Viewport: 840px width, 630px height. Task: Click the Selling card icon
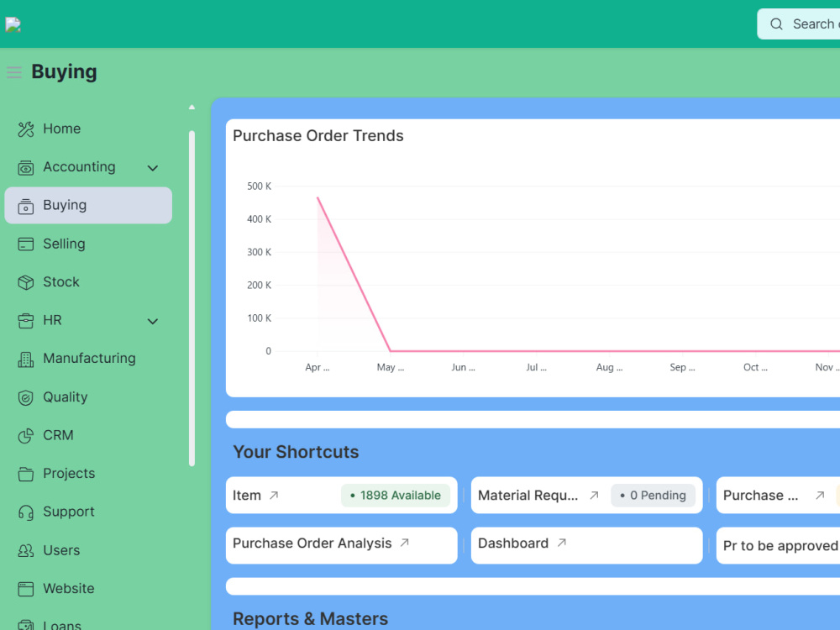[x=26, y=244]
